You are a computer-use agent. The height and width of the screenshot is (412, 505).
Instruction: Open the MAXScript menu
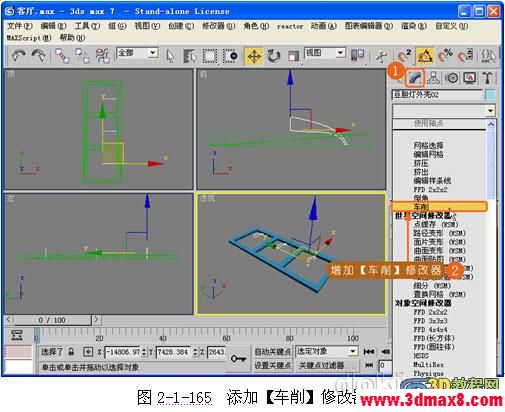(x=29, y=38)
